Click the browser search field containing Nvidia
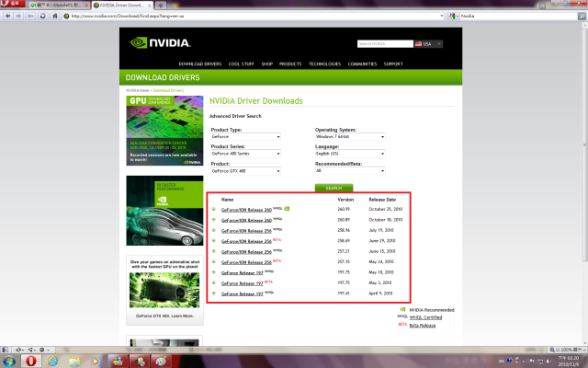Viewport: 588px width, 368px height. pos(518,17)
